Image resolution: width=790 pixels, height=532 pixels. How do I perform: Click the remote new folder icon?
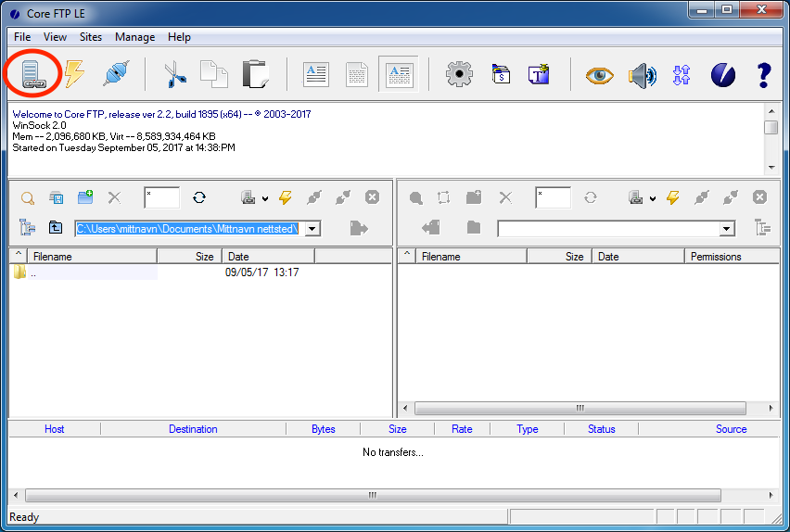point(474,197)
